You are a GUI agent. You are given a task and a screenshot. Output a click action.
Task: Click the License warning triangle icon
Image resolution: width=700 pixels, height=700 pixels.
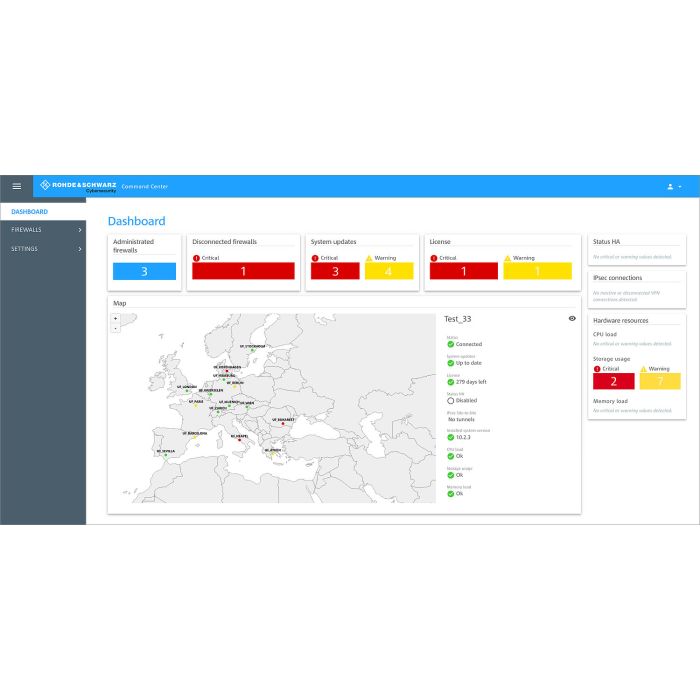(507, 258)
